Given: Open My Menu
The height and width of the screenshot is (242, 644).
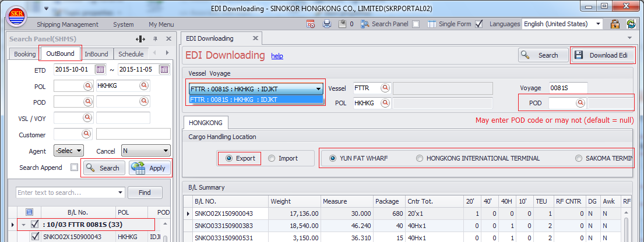Looking at the screenshot, I should coord(161,24).
